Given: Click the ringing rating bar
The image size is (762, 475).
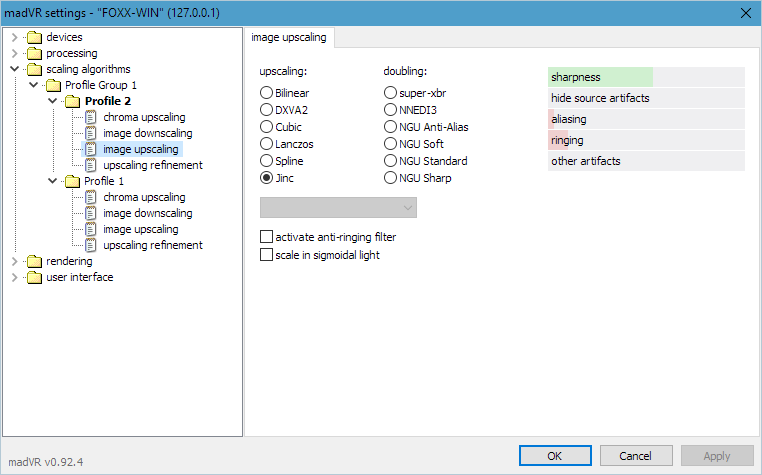Looking at the screenshot, I should pyautogui.click(x=646, y=140).
